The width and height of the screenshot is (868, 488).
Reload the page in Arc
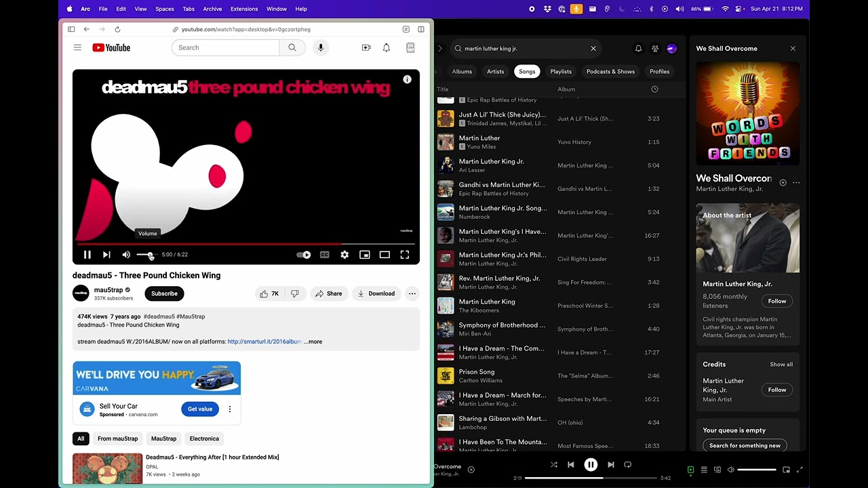click(117, 29)
